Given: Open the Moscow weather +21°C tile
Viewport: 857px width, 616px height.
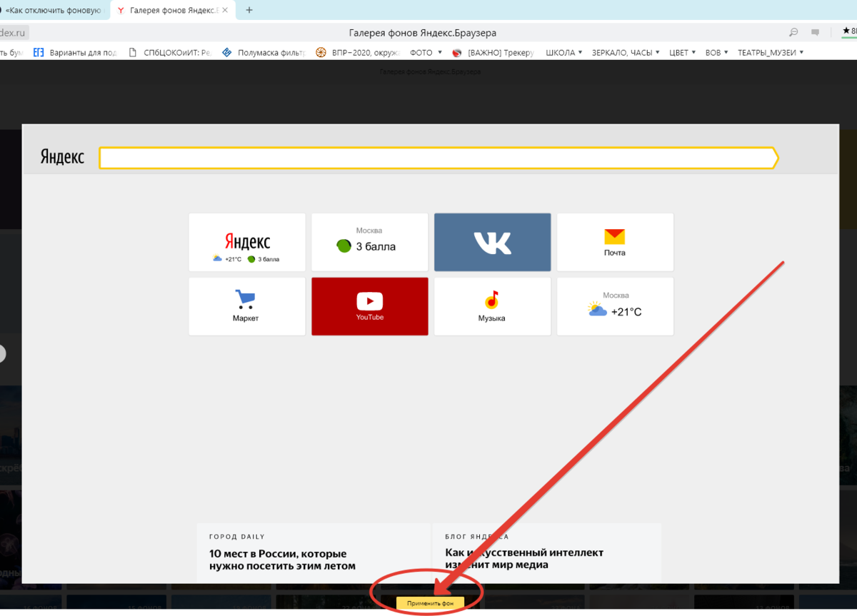Looking at the screenshot, I should coord(614,306).
